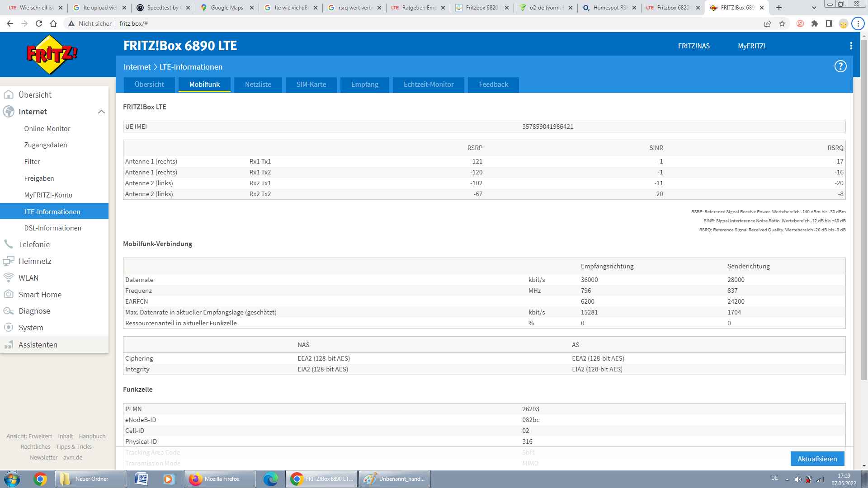Switch to the Google Maps browser tab

pos(227,8)
